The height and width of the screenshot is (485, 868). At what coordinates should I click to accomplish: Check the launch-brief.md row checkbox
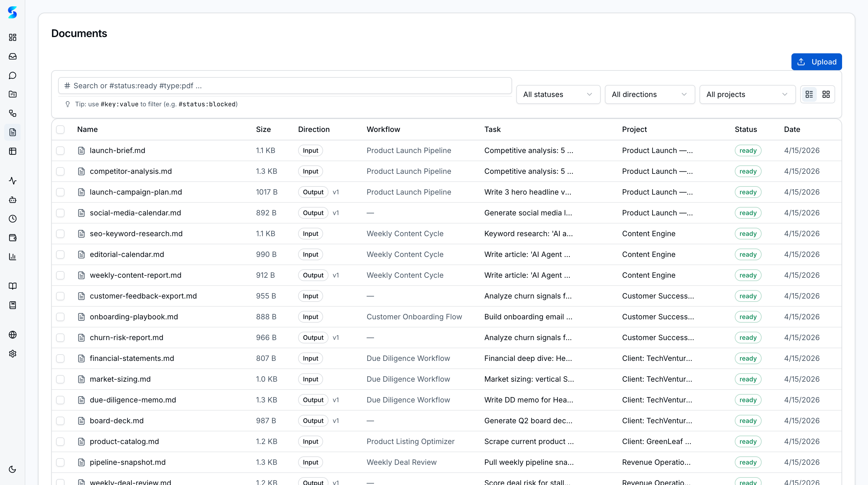click(x=60, y=151)
